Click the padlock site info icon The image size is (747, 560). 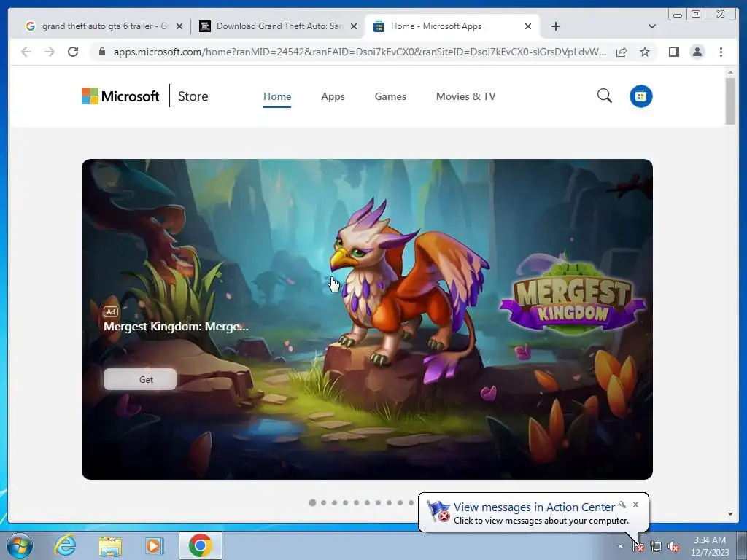tap(102, 52)
